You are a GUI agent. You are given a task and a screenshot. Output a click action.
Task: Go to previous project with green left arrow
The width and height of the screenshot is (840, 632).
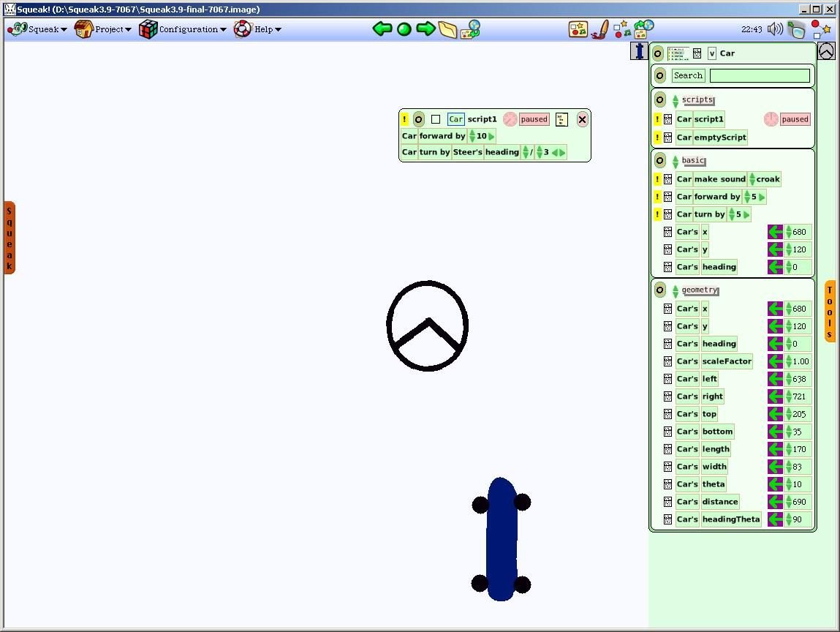pos(382,29)
